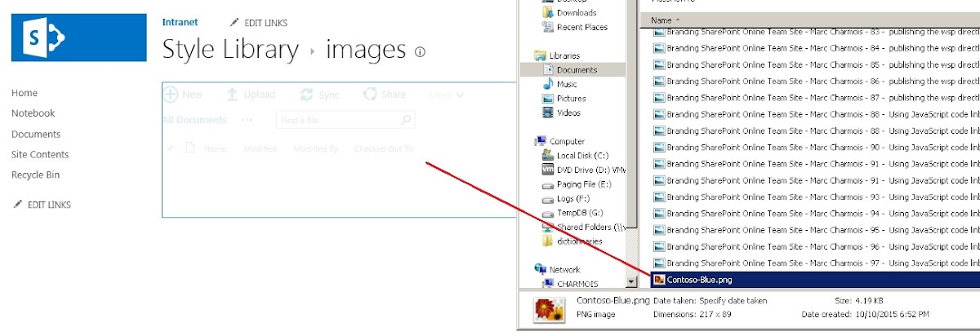Click images breadcrumb title
This screenshot has width=980, height=336.
click(366, 50)
